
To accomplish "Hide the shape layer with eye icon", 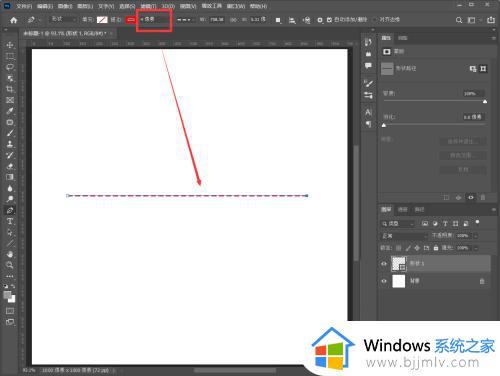I will click(x=384, y=264).
